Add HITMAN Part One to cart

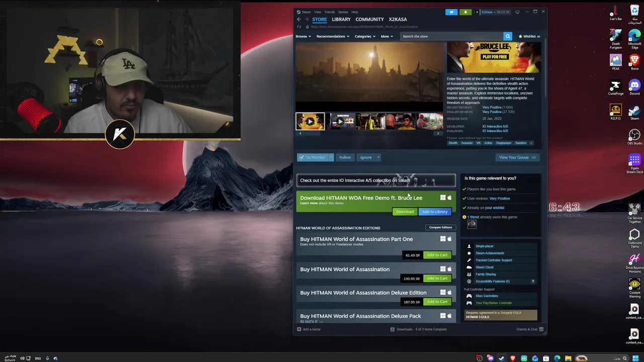click(x=437, y=255)
